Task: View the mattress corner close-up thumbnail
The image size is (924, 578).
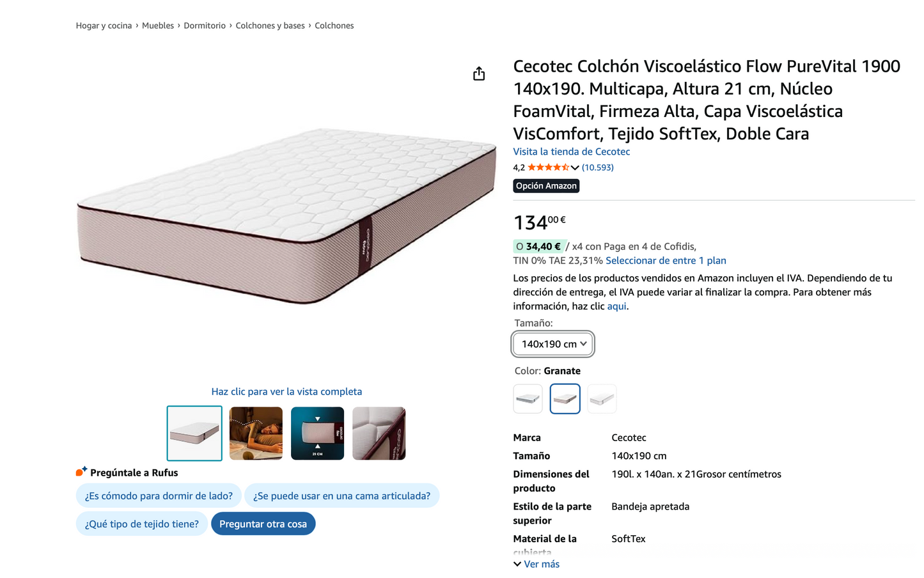Action: [379, 434]
